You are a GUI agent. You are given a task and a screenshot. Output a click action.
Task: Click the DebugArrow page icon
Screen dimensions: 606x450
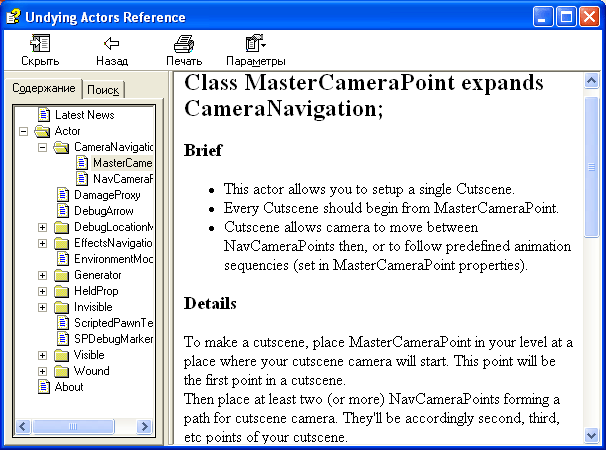[x=63, y=211]
